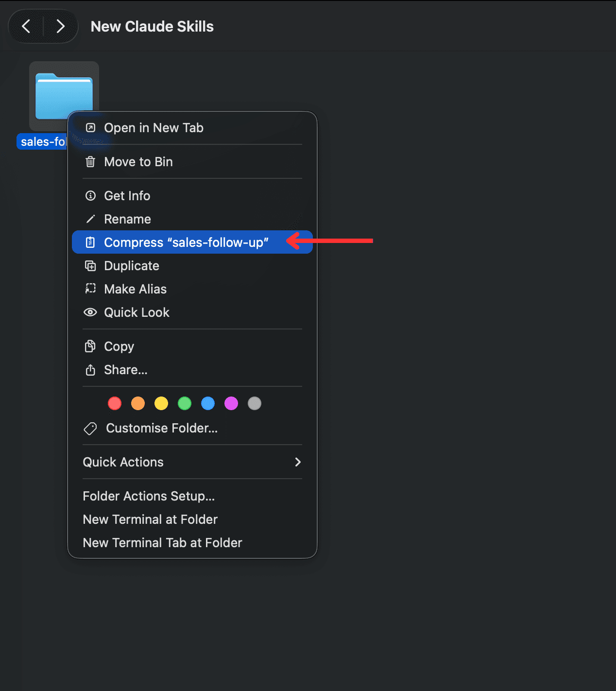The height and width of the screenshot is (691, 616).
Task: Open the Quick Actions submenu
Action: click(x=192, y=462)
